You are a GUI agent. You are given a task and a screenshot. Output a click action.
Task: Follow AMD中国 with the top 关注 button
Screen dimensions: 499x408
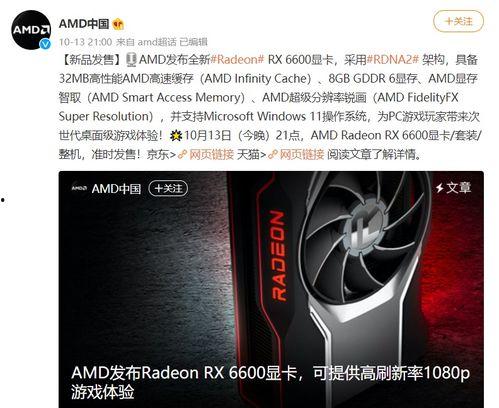coord(458,21)
